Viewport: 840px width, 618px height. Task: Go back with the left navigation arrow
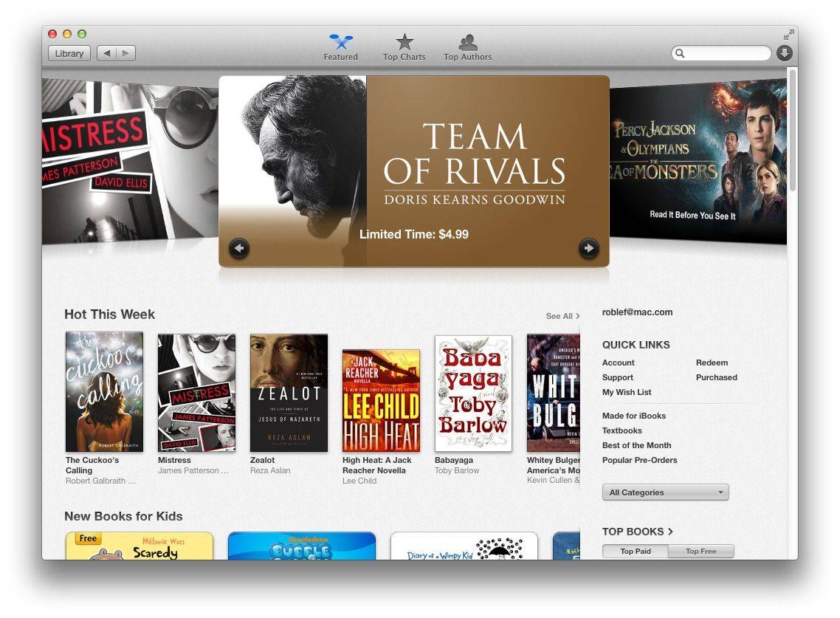tap(107, 53)
